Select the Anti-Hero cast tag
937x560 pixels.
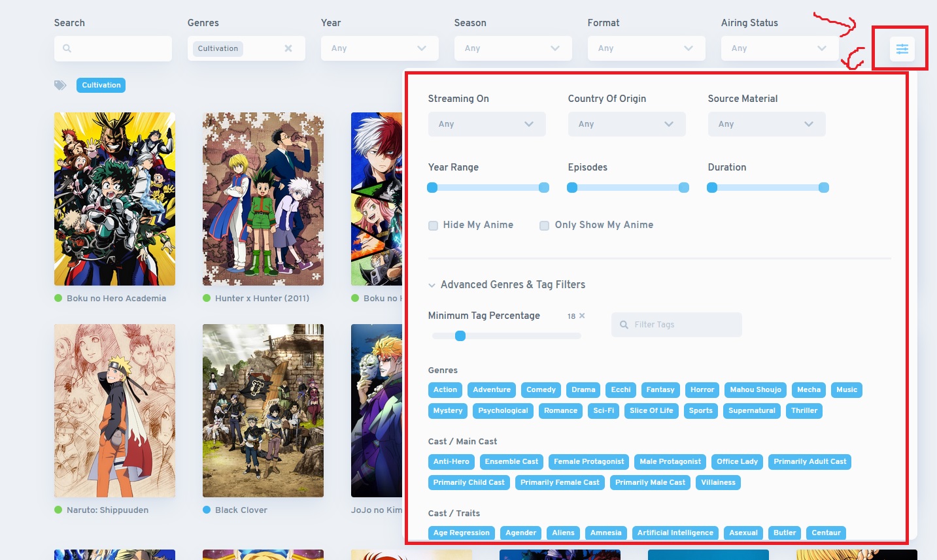tap(451, 462)
